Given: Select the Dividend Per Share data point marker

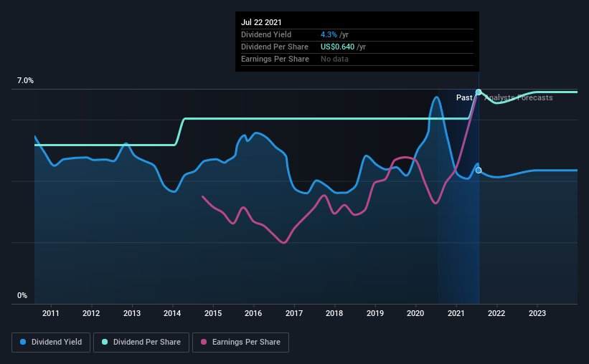Looking at the screenshot, I should point(479,92).
